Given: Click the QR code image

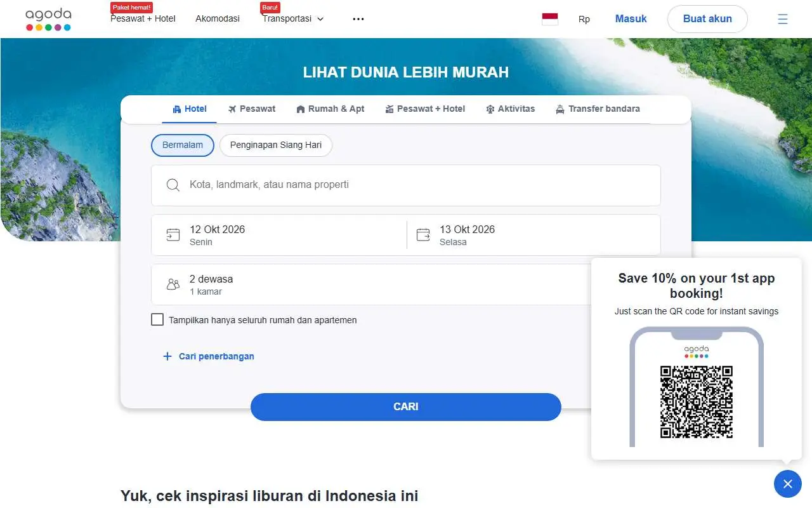Looking at the screenshot, I should pyautogui.click(x=697, y=401).
